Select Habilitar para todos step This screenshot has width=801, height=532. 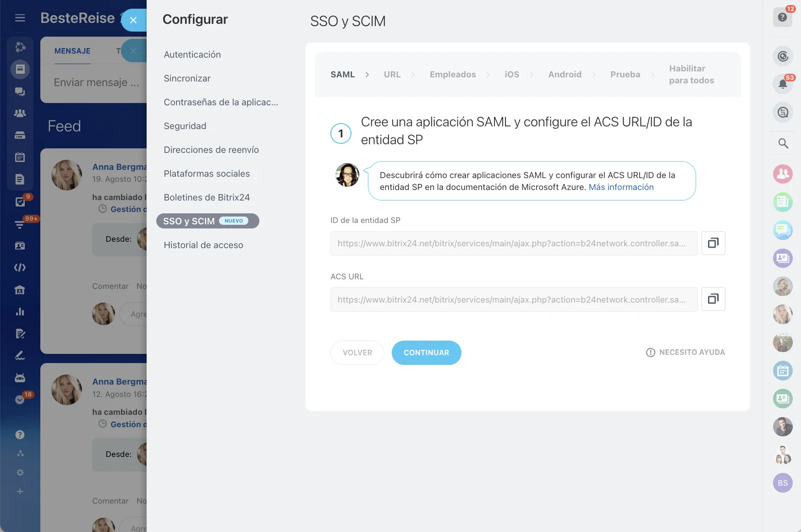(x=691, y=75)
